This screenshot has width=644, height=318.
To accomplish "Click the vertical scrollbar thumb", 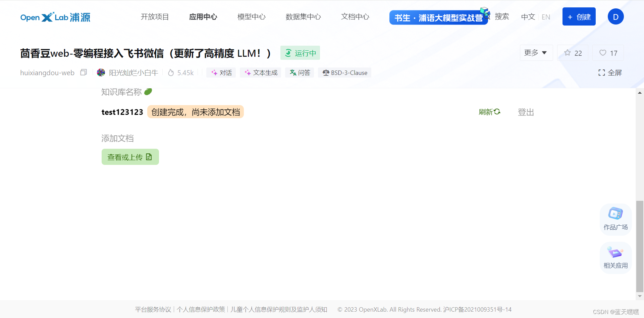I will coord(640,246).
